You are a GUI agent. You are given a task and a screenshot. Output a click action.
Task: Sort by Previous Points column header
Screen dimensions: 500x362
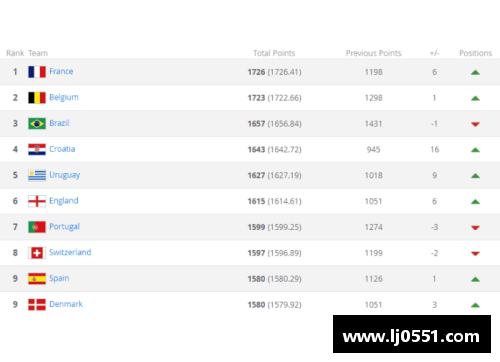pyautogui.click(x=373, y=53)
